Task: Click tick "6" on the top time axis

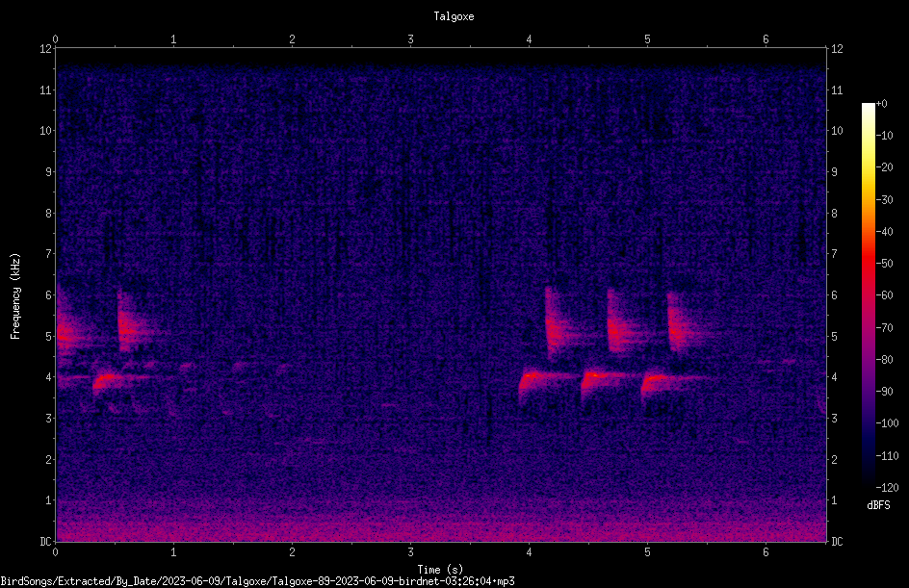Action: [766, 39]
